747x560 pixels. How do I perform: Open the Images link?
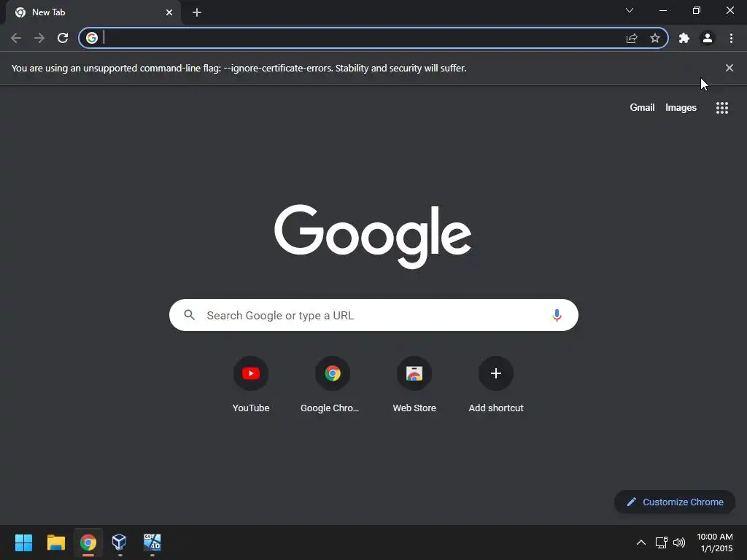pos(681,108)
